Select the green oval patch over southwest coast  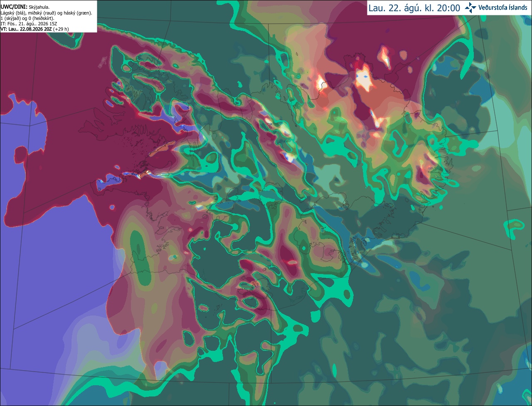[x=136, y=257]
